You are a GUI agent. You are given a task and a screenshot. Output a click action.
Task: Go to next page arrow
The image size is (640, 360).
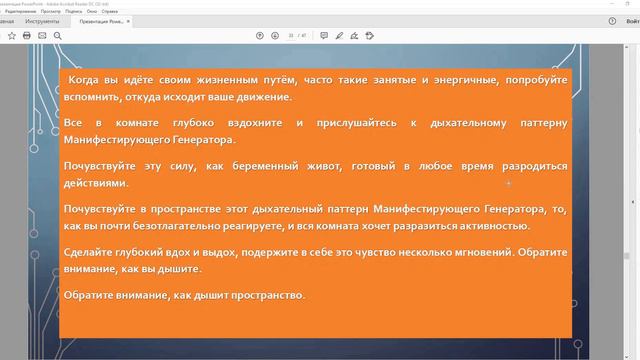[275, 36]
